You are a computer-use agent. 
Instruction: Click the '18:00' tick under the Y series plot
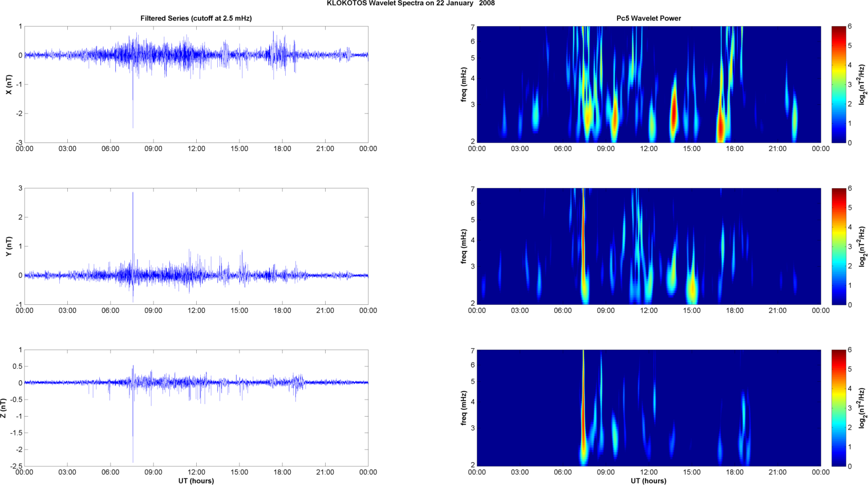[x=282, y=311]
